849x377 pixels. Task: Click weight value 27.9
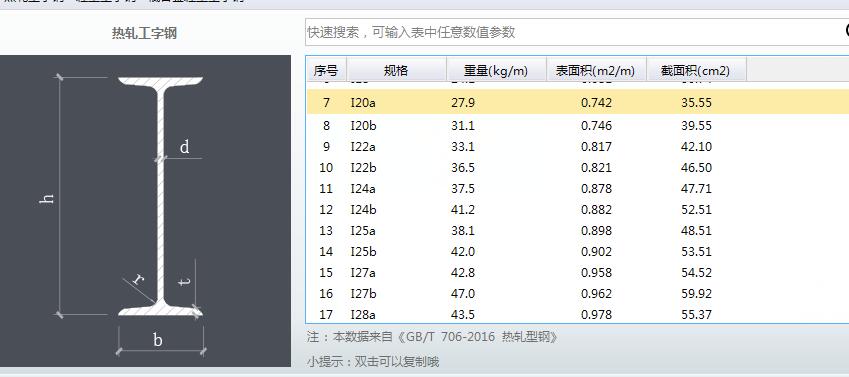(463, 102)
